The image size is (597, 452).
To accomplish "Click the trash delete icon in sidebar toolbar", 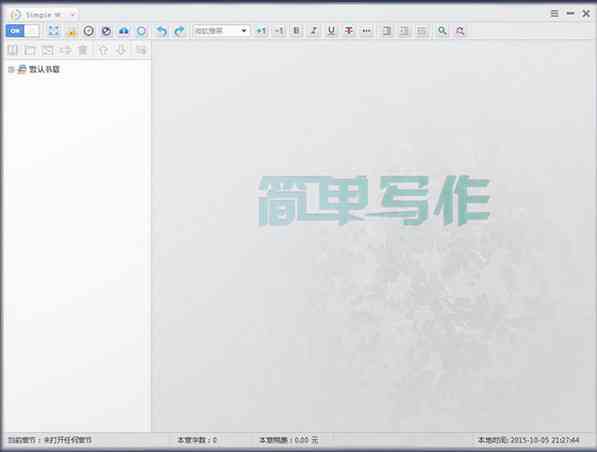I will pyautogui.click(x=83, y=50).
